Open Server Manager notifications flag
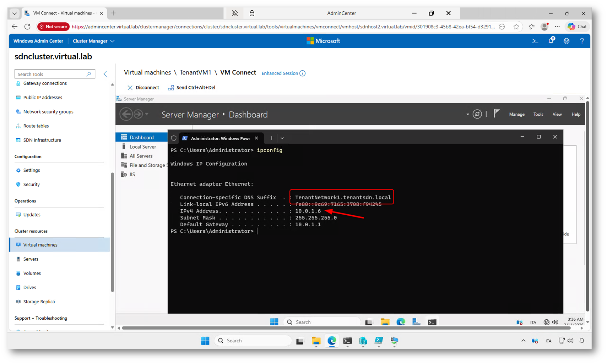This screenshot has height=364, width=607. pos(497,114)
